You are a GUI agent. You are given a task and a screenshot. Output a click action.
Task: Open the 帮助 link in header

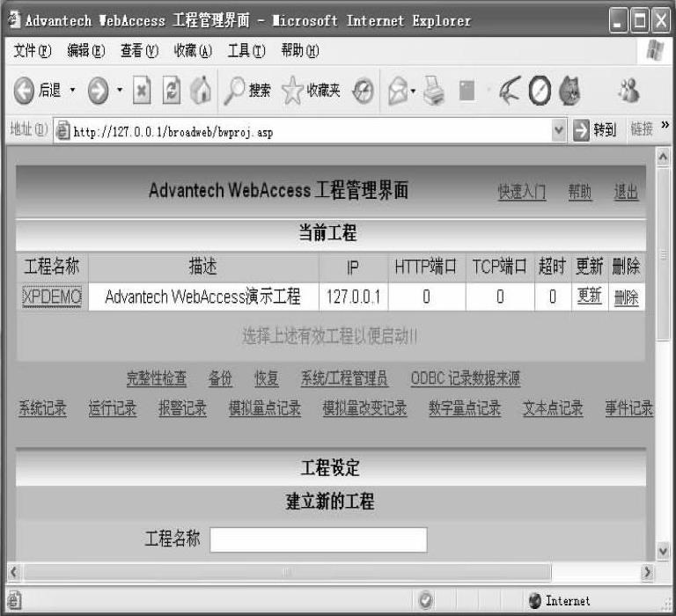(580, 192)
